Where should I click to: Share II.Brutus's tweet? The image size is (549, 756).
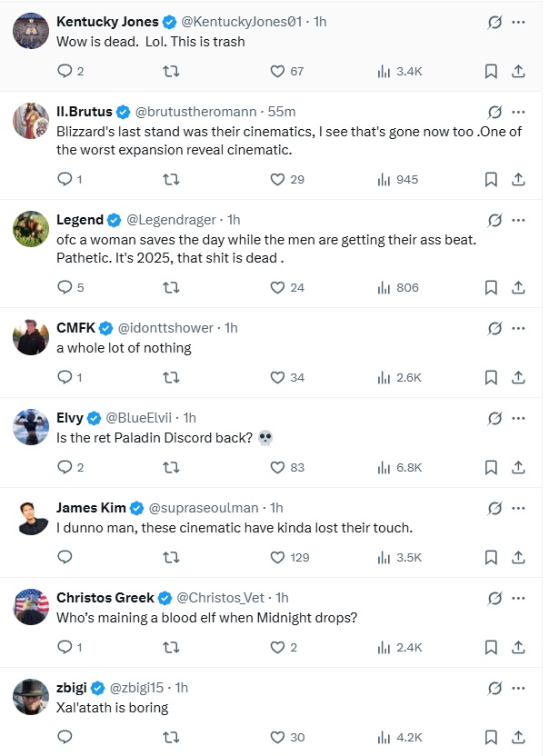(518, 179)
